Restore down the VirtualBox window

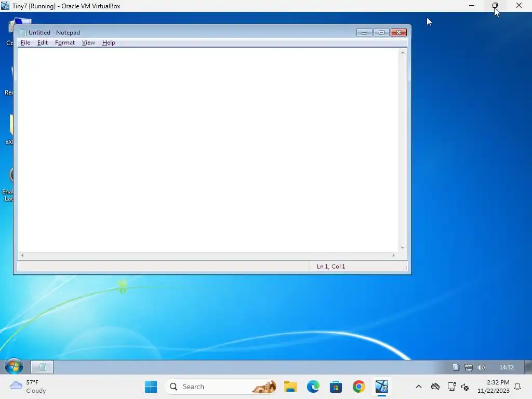pos(495,5)
